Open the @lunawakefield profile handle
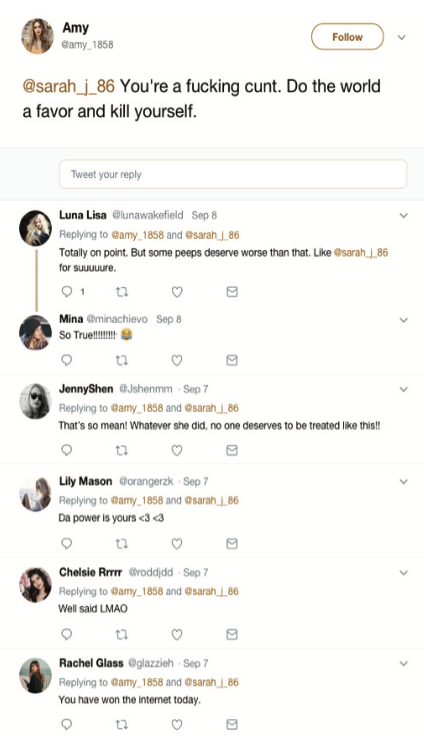Viewport: 424px width, 736px height. pyautogui.click(x=147, y=215)
